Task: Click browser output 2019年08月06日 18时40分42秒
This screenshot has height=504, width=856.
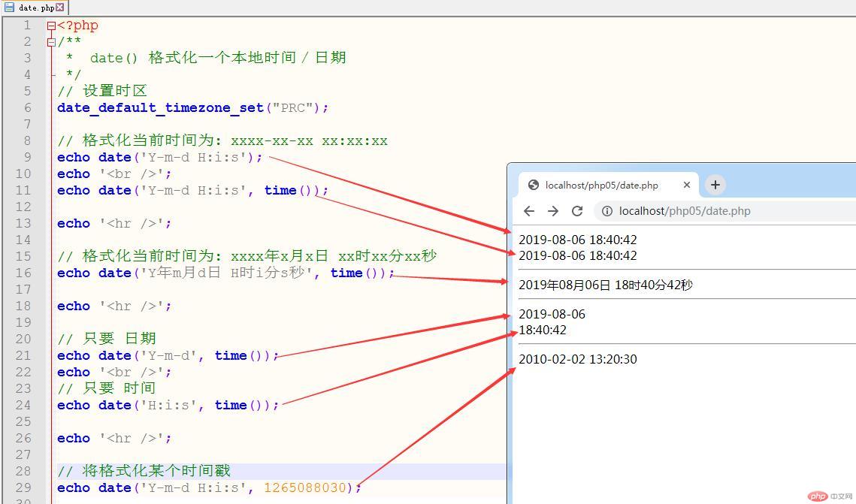Action: (606, 285)
